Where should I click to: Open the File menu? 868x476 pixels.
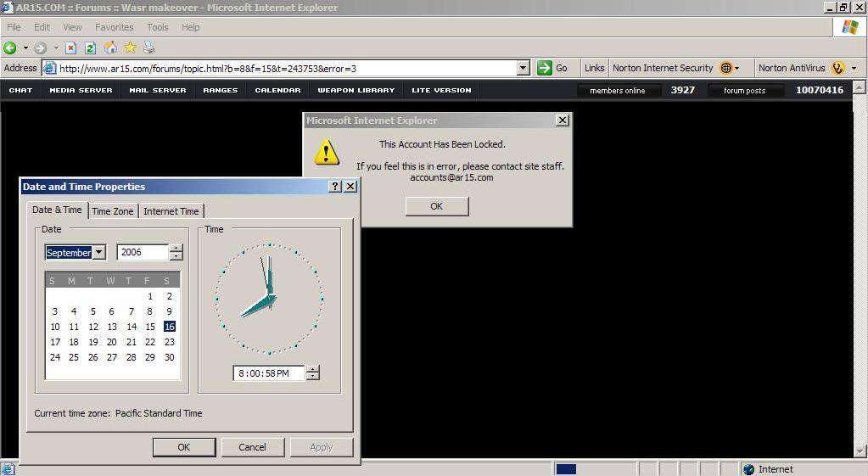click(14, 27)
